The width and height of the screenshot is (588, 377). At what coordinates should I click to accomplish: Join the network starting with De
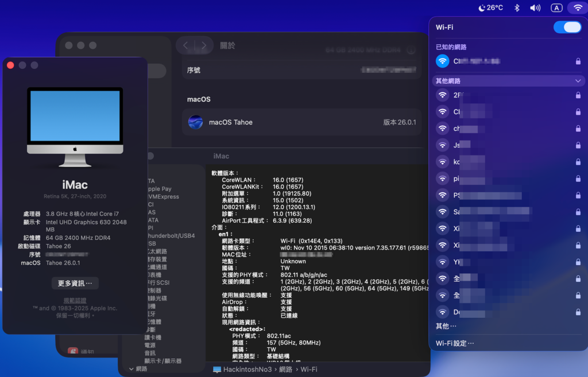[x=508, y=312]
